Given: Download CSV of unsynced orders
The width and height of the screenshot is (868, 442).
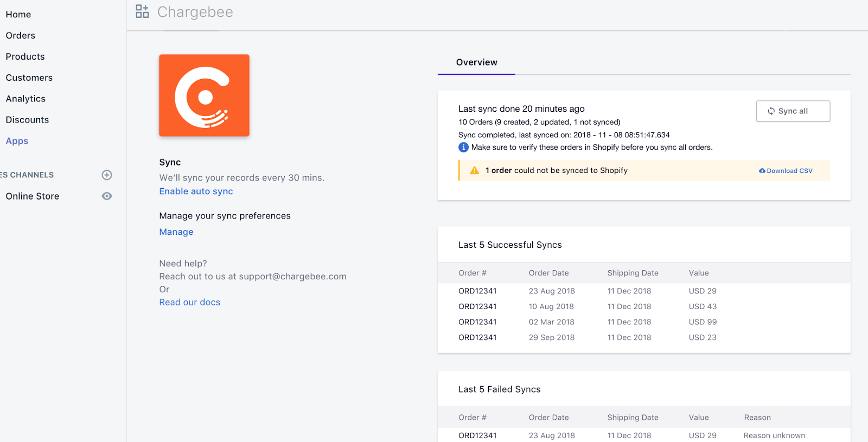Looking at the screenshot, I should point(786,171).
